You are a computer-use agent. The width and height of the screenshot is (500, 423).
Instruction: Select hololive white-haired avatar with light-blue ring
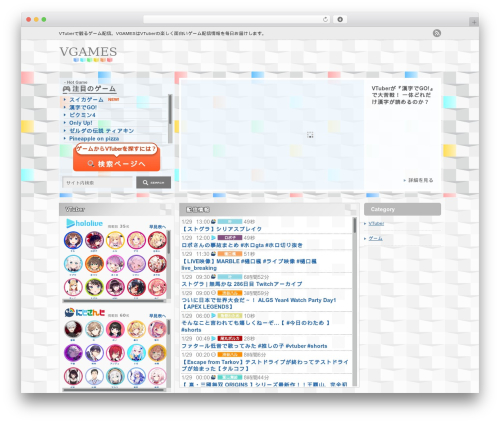[x=73, y=264]
